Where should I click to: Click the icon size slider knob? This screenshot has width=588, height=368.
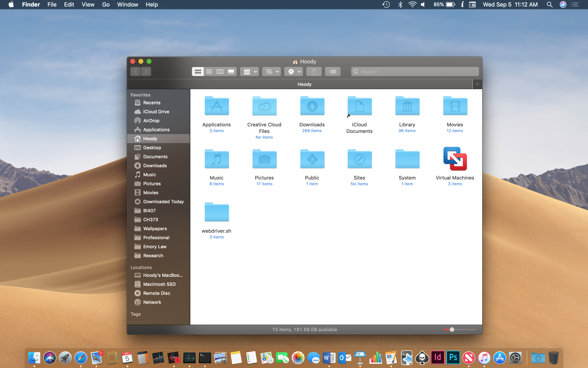(452, 330)
